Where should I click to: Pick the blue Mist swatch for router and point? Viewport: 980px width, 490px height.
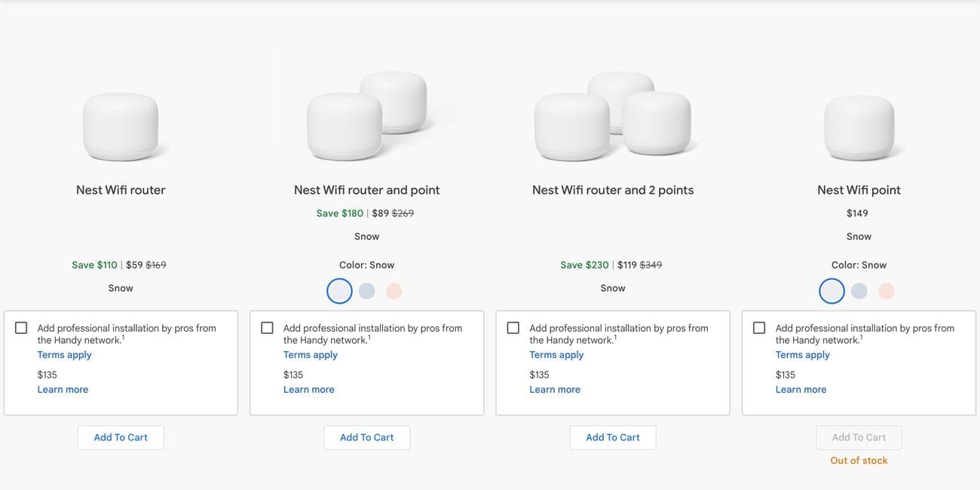pos(367,291)
